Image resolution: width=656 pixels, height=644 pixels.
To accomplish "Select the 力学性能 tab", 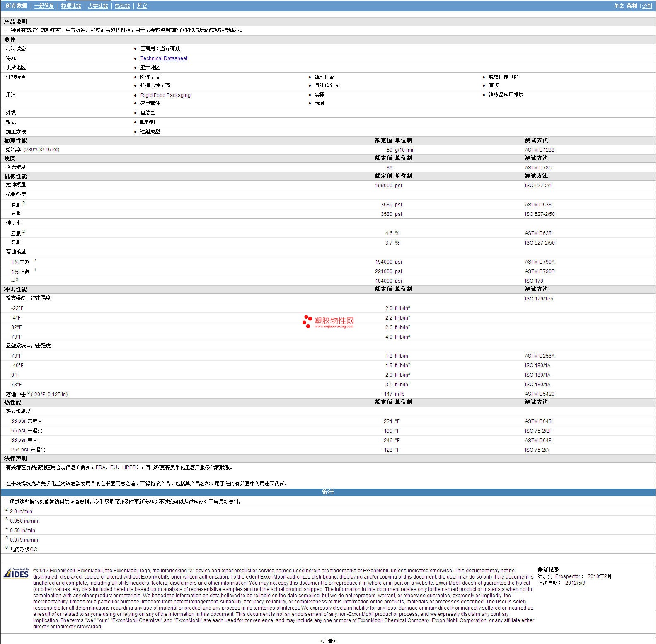I will click(98, 6).
